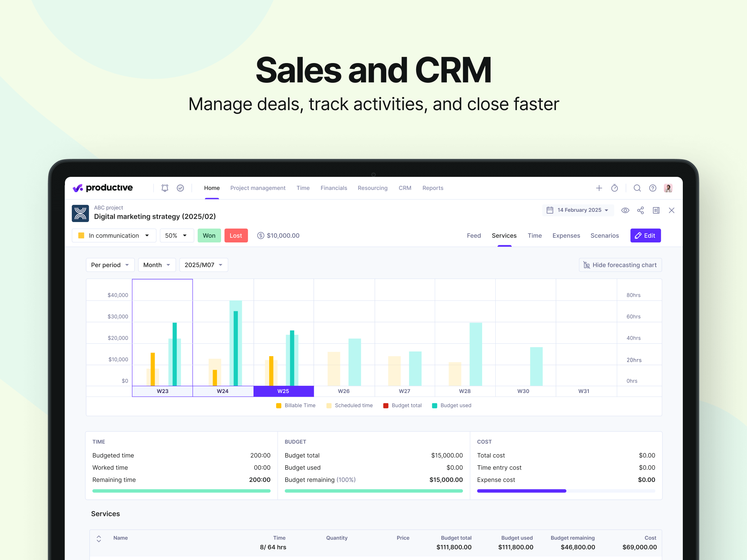The image size is (747, 560).
Task: Open the CRM menu item
Action: coord(405,188)
